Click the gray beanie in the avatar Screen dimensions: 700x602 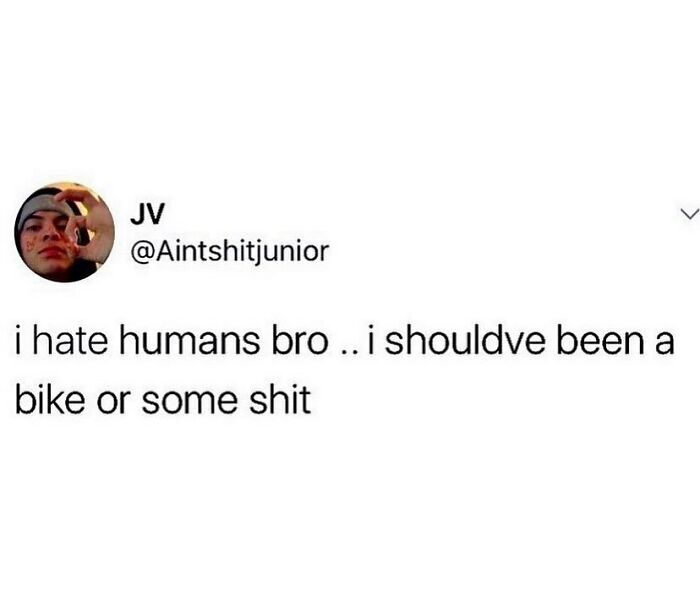coord(41,207)
